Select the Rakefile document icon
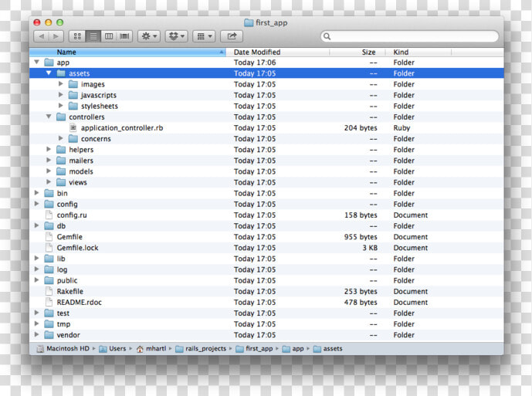This screenshot has height=396, width=532. point(49,291)
